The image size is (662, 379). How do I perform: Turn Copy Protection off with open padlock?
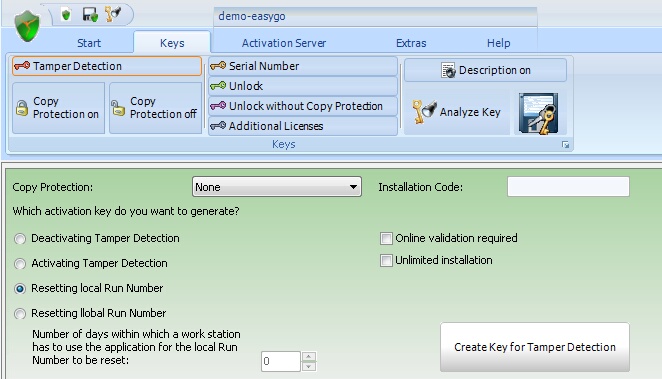(x=155, y=108)
